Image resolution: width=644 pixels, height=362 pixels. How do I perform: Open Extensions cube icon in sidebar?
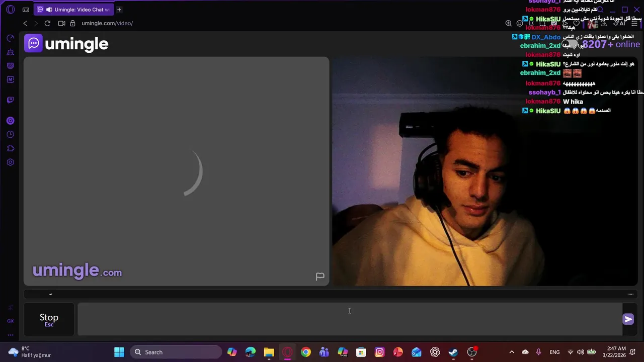click(x=10, y=148)
